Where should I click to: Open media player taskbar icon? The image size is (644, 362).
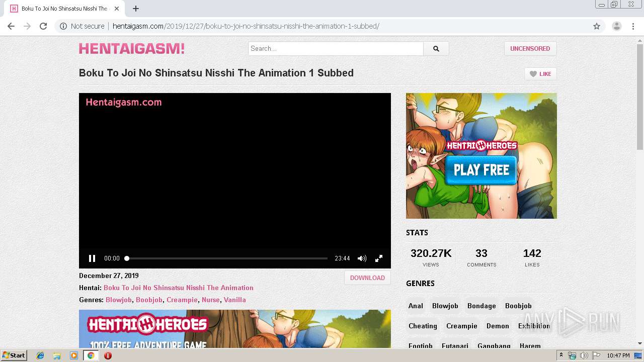click(x=74, y=355)
